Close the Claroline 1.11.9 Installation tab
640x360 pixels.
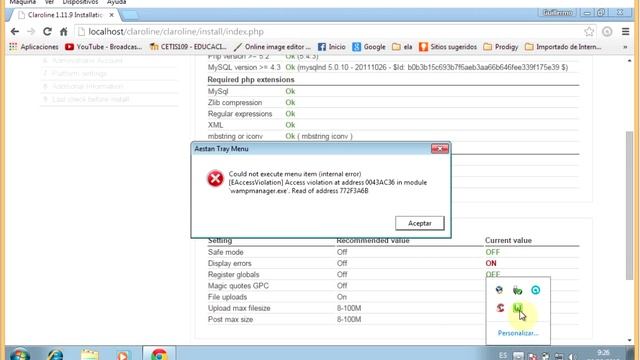click(x=111, y=15)
